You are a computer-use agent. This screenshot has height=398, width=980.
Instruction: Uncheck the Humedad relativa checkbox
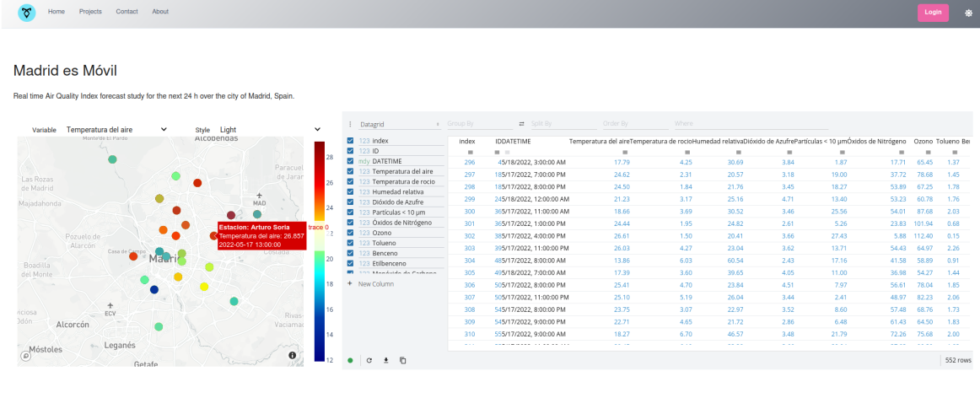350,191
